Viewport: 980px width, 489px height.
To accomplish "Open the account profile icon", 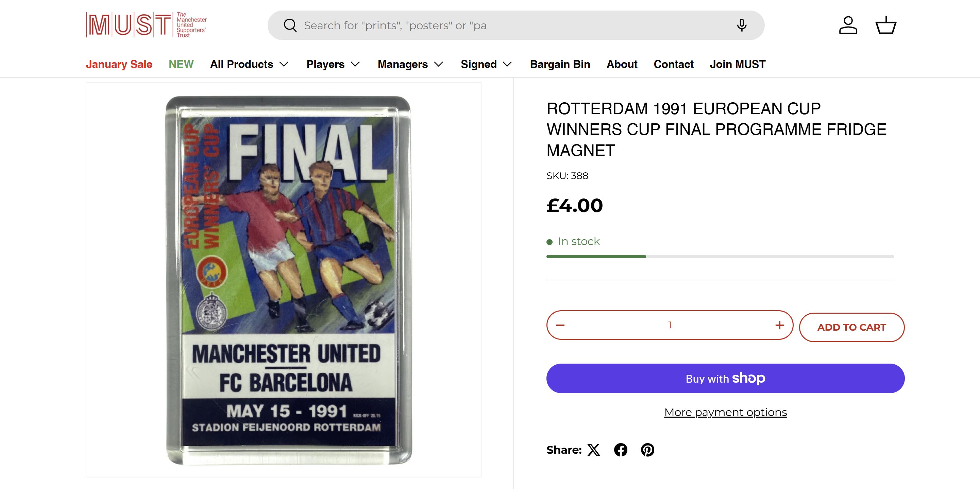I will click(848, 25).
